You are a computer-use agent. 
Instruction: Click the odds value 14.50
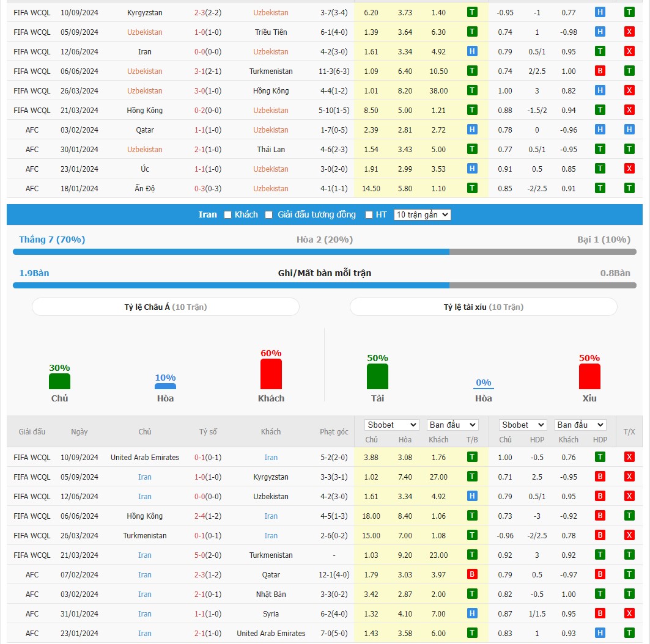tap(371, 188)
